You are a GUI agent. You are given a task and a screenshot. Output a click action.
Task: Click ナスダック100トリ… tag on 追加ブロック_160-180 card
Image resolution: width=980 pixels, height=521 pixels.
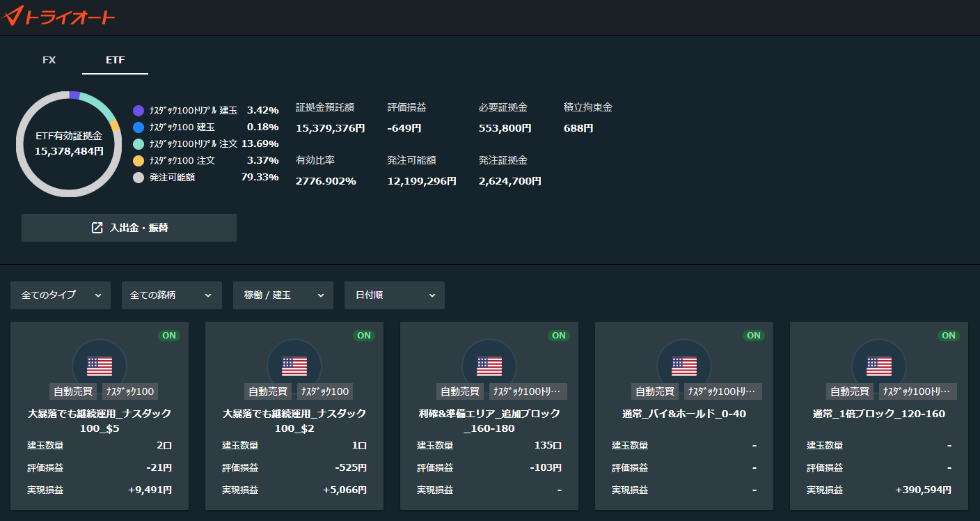click(x=528, y=391)
